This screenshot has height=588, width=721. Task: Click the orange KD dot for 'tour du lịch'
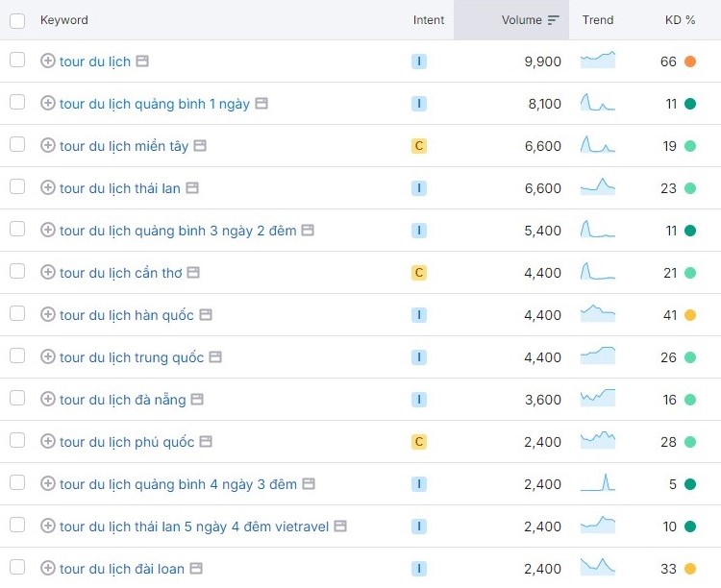[x=689, y=61]
